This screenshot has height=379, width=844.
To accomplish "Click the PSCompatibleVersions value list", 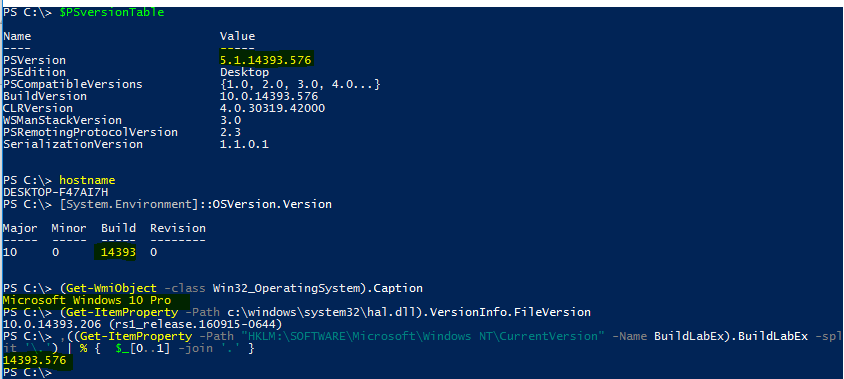I will click(x=300, y=85).
